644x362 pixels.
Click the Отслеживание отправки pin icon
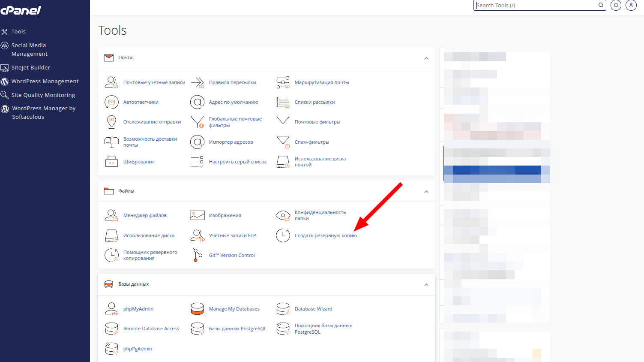(x=111, y=122)
